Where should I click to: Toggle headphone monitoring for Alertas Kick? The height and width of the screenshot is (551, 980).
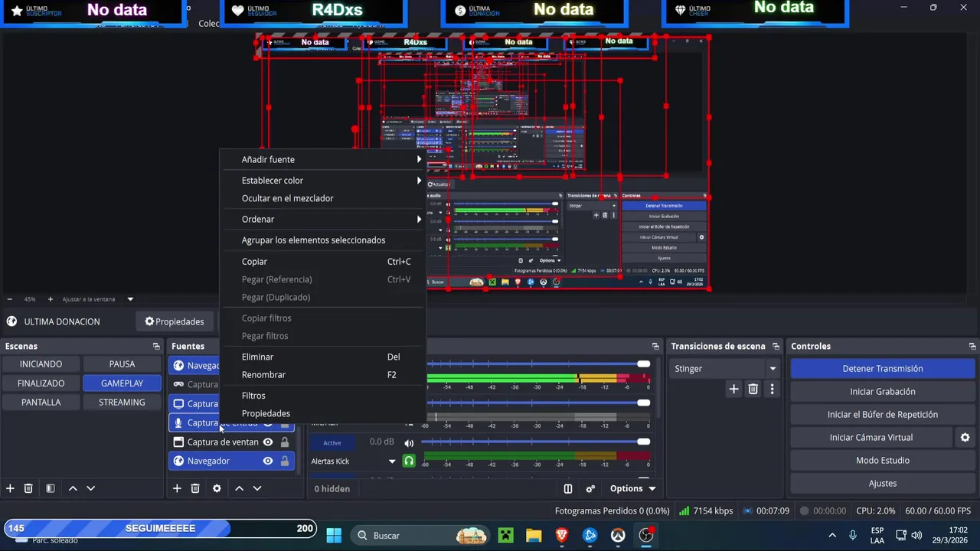tap(409, 461)
